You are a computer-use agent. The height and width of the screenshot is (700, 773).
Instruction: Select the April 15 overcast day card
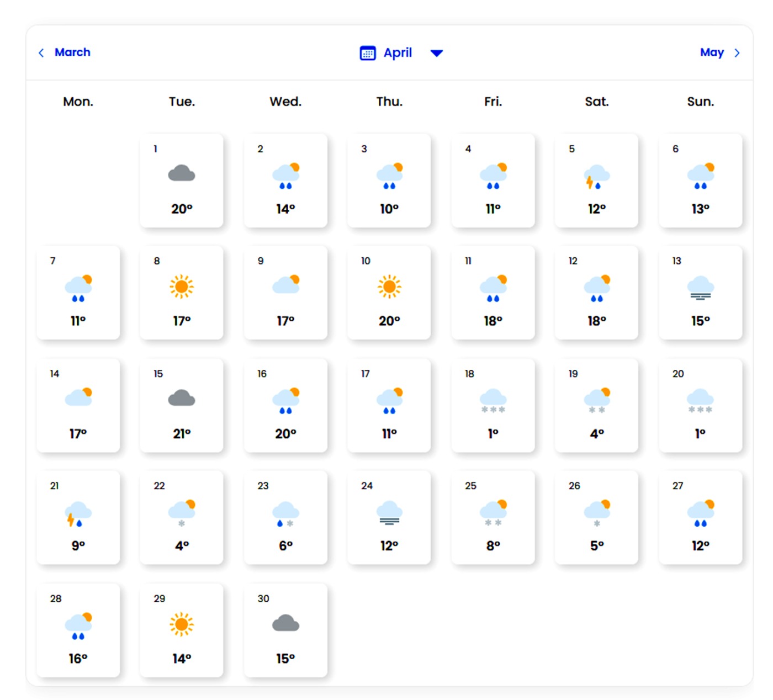[182, 405]
